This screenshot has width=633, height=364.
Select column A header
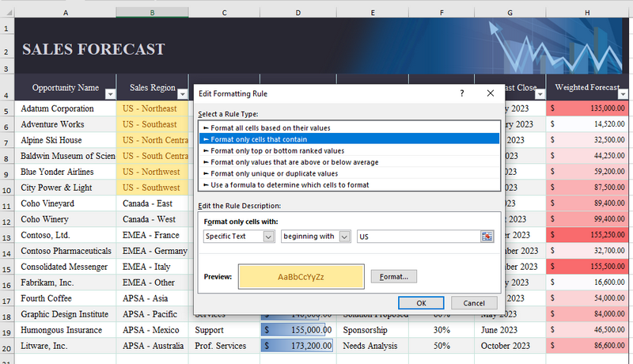click(x=66, y=13)
